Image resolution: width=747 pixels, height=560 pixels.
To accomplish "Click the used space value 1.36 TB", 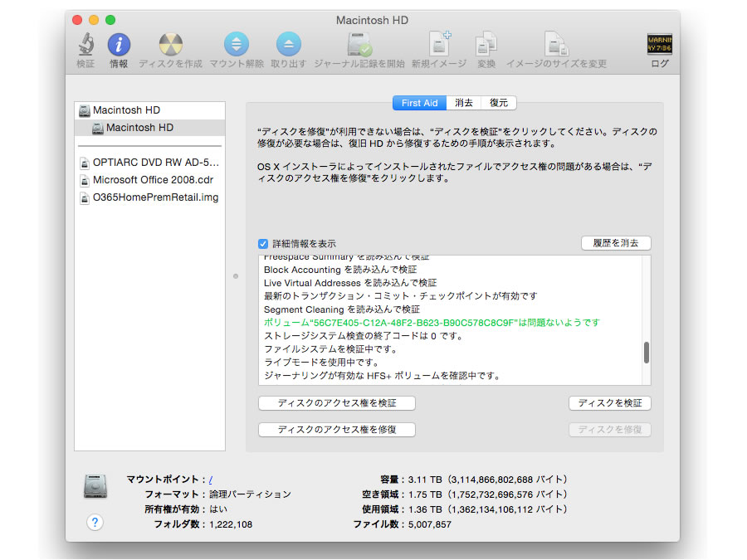I will coord(425,509).
